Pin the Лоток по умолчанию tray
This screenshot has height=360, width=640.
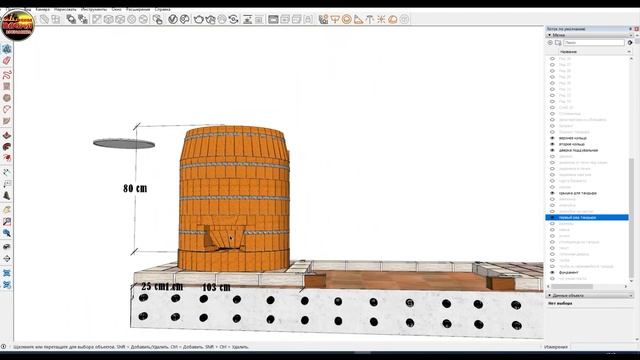(x=631, y=29)
